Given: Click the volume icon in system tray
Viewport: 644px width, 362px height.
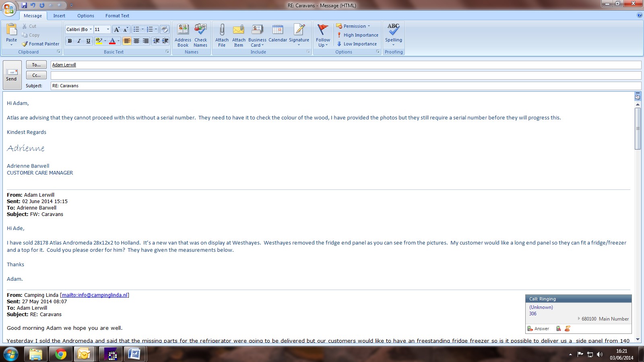Looking at the screenshot, I should (x=600, y=354).
